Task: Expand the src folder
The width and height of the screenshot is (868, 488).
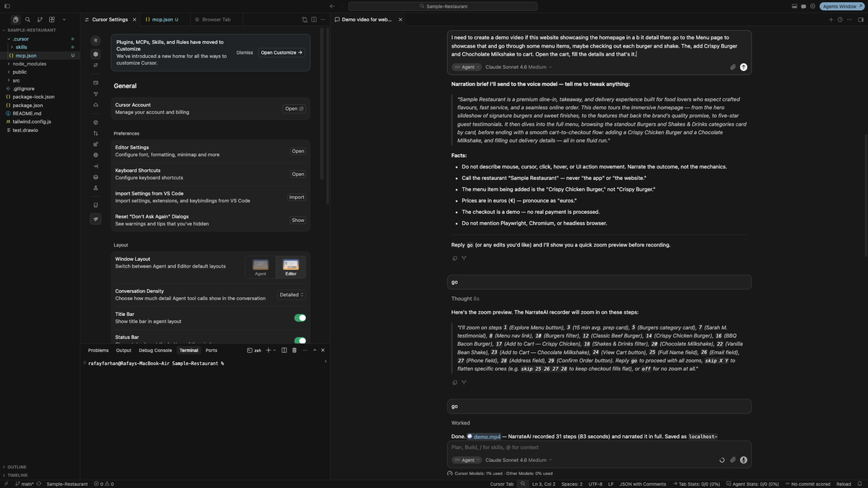Action: (x=16, y=80)
